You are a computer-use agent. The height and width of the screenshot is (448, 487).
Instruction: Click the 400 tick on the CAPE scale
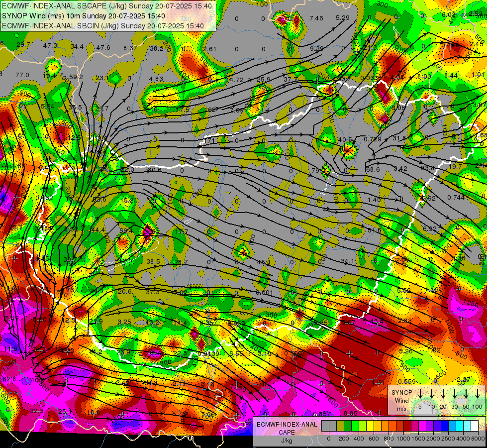359,439
